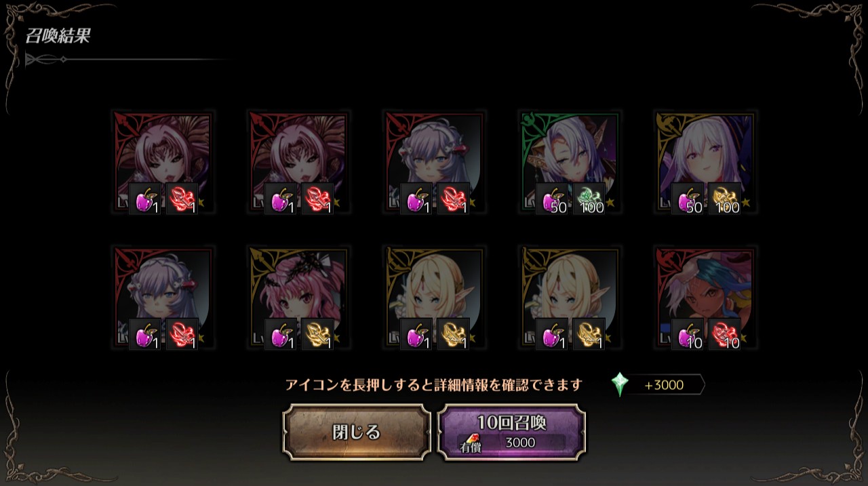Click purple apple icon showing 50 on green card
The image size is (868, 486).
pyautogui.click(x=552, y=199)
